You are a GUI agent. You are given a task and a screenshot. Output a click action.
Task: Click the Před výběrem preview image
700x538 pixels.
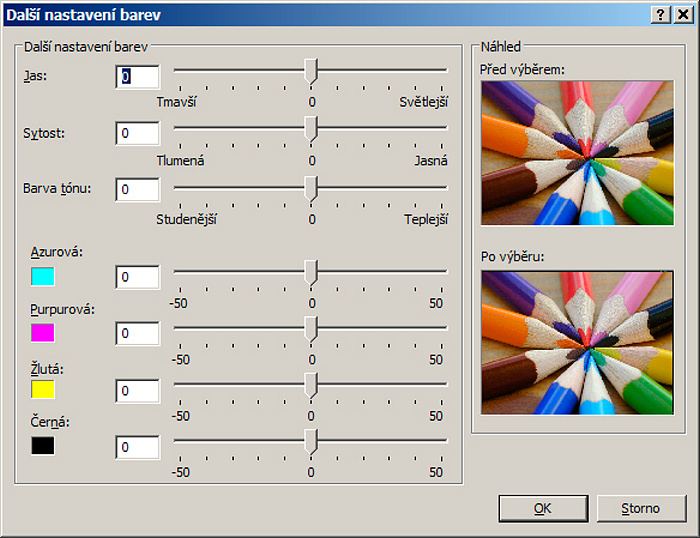tap(577, 153)
